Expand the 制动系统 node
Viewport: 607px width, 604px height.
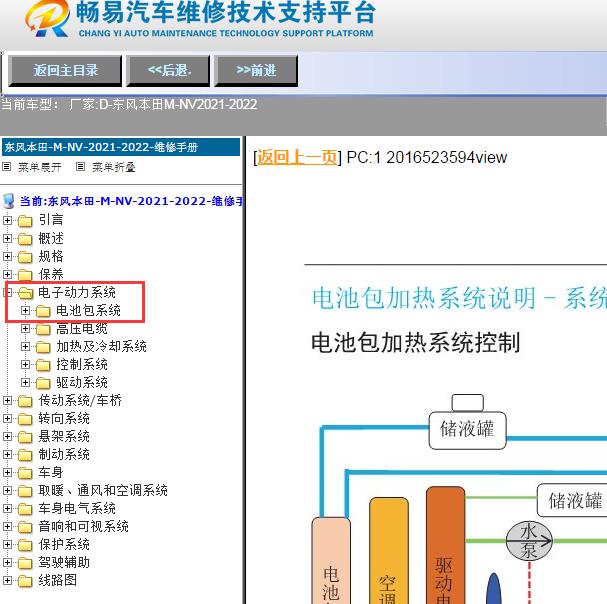(x=7, y=455)
